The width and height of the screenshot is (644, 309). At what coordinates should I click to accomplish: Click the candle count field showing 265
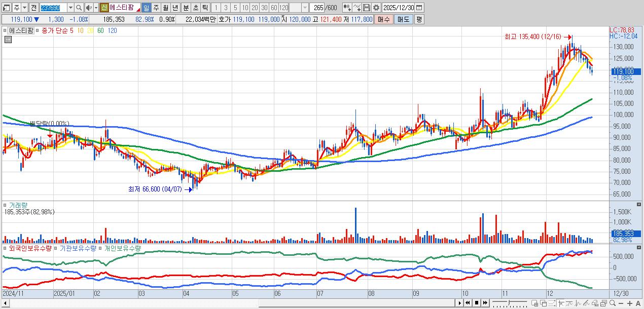pos(317,8)
